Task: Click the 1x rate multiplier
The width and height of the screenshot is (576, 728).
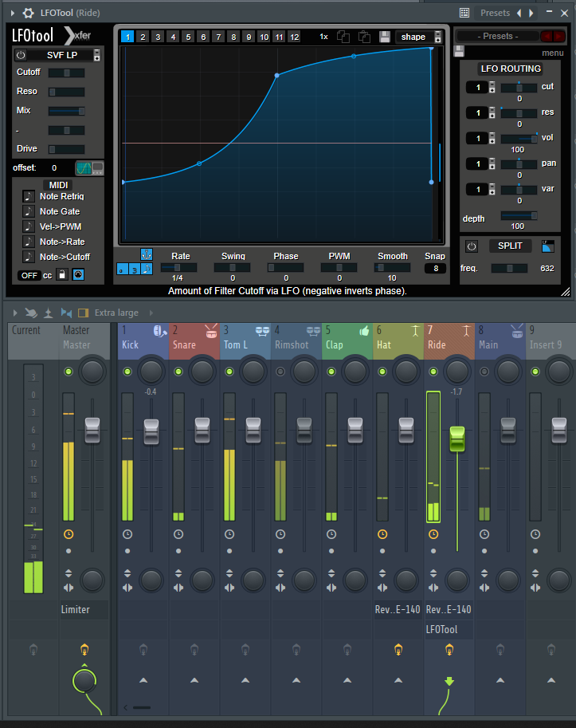Action: pos(323,37)
